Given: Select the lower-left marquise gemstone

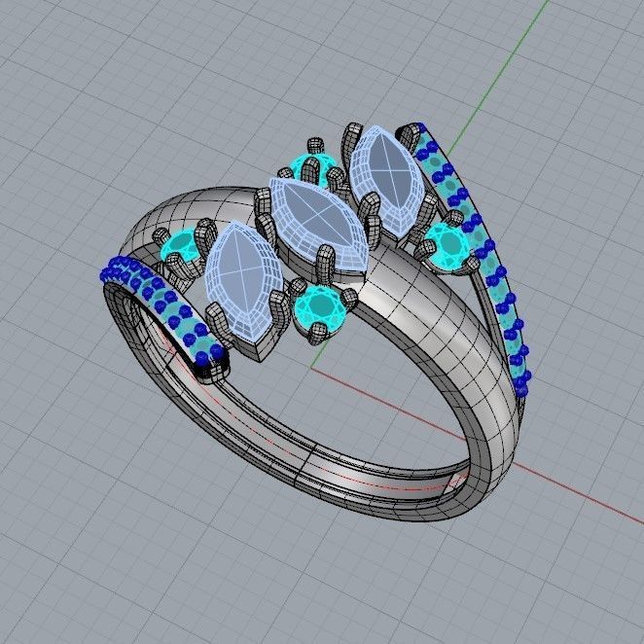Looking at the screenshot, I should pos(244,280).
